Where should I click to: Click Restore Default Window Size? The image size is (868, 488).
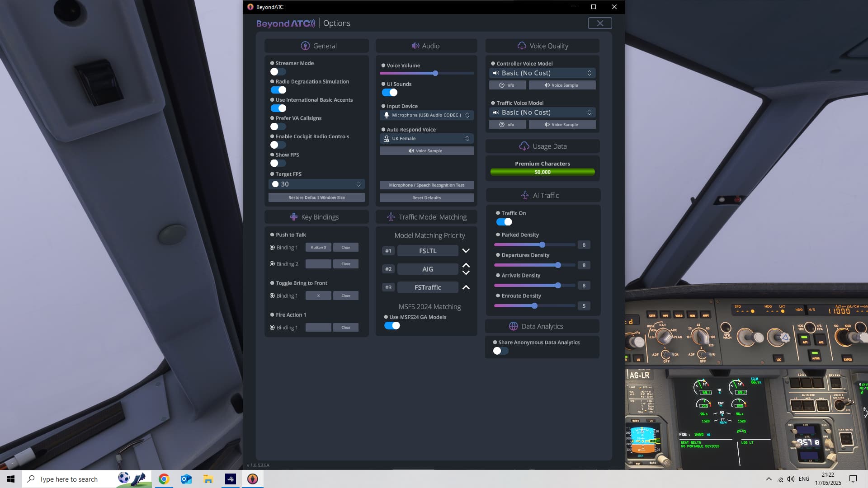pyautogui.click(x=316, y=197)
